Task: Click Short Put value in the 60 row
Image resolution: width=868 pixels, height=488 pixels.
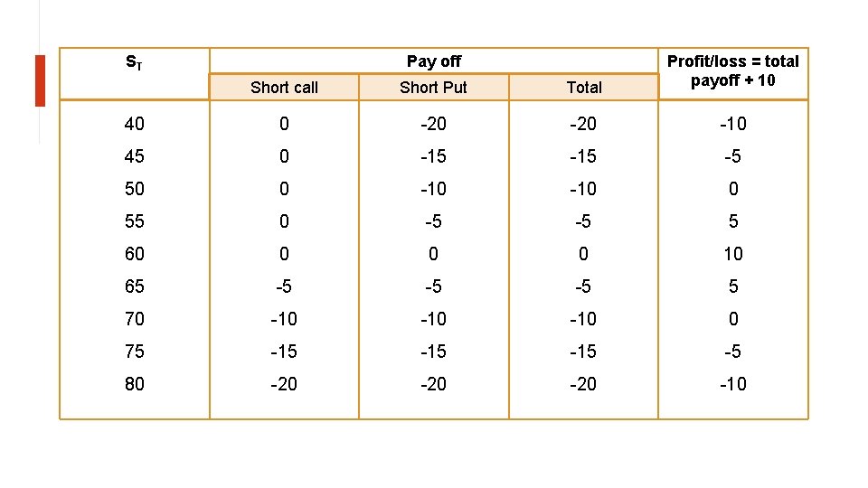Action: tap(433, 254)
